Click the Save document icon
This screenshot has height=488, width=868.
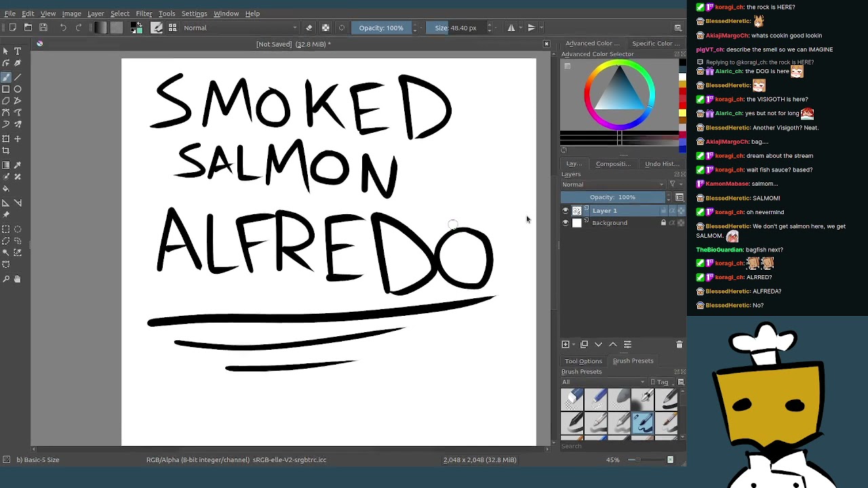tap(43, 28)
